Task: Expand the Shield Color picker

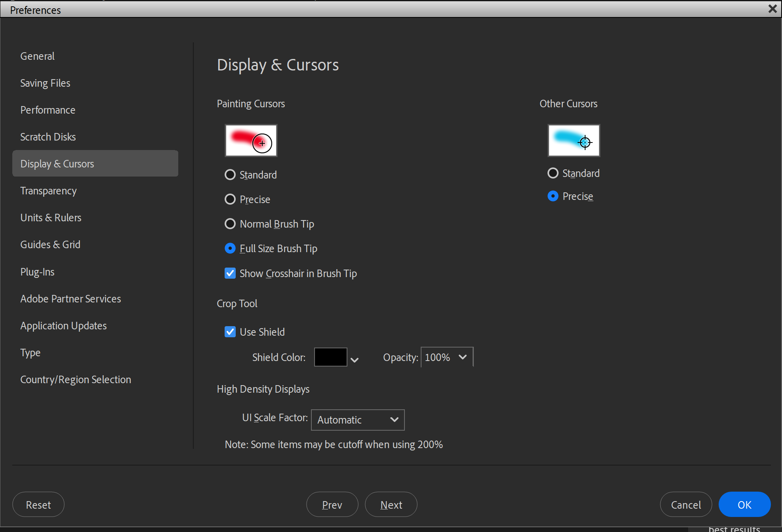Action: pos(355,359)
